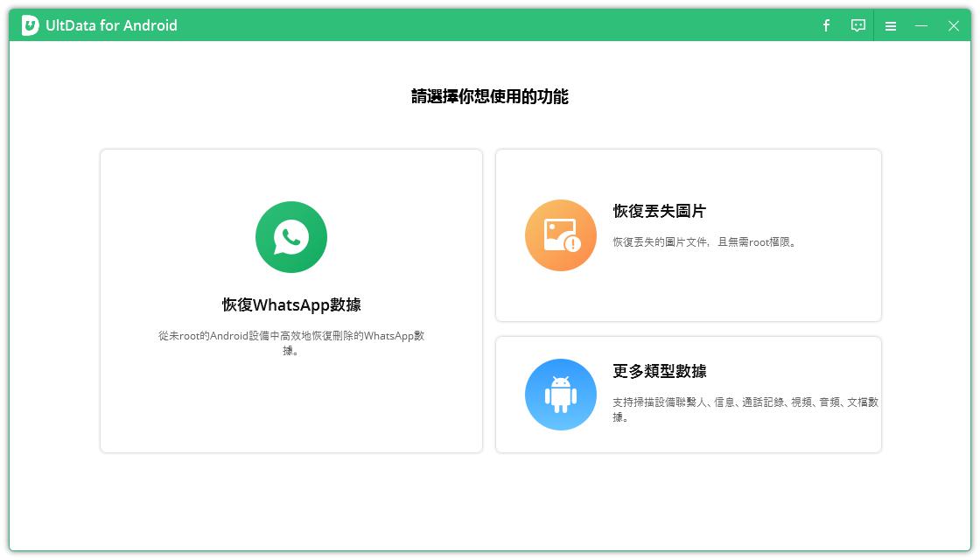The height and width of the screenshot is (560, 980).
Task: Open the Facebook link in title bar
Action: pos(826,25)
